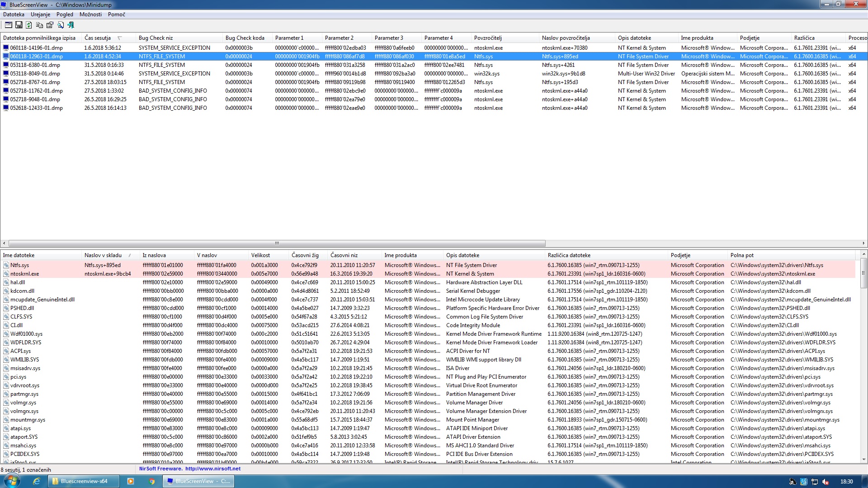Image resolution: width=868 pixels, height=488 pixels.
Task: Select dump file 053118-8049-01.dmp
Action: point(35,73)
